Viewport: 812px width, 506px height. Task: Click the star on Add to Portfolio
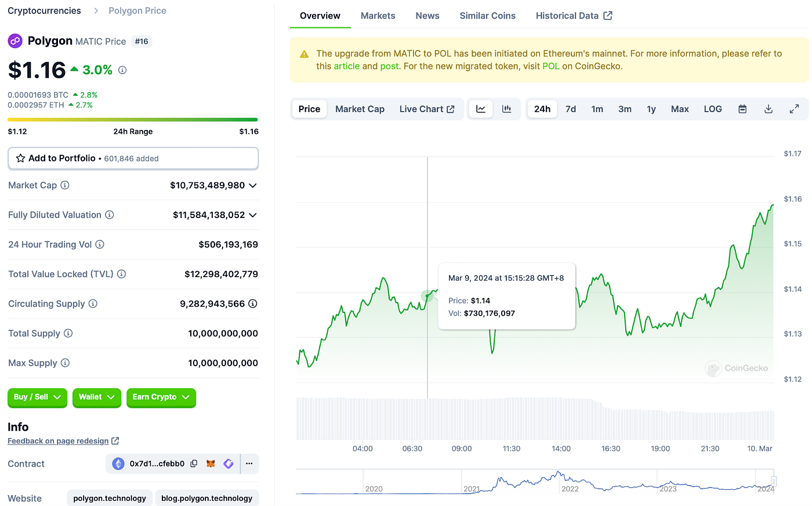point(20,158)
